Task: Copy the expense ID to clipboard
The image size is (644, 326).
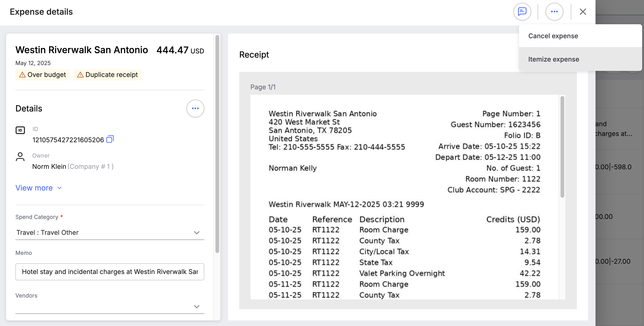Action: [x=110, y=139]
